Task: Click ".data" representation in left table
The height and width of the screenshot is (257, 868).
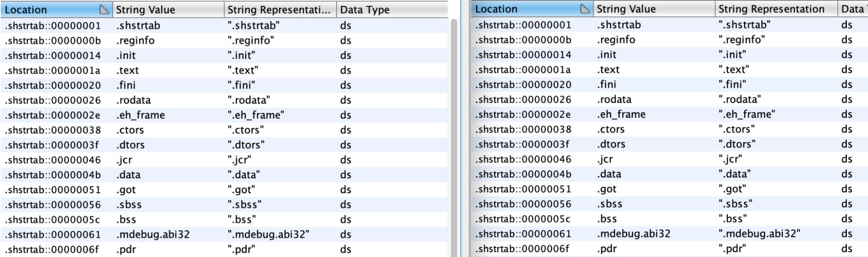Action: [244, 175]
